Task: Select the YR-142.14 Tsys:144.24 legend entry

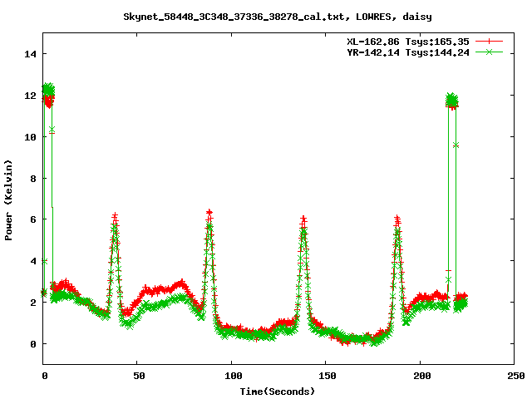Action: 408,52
